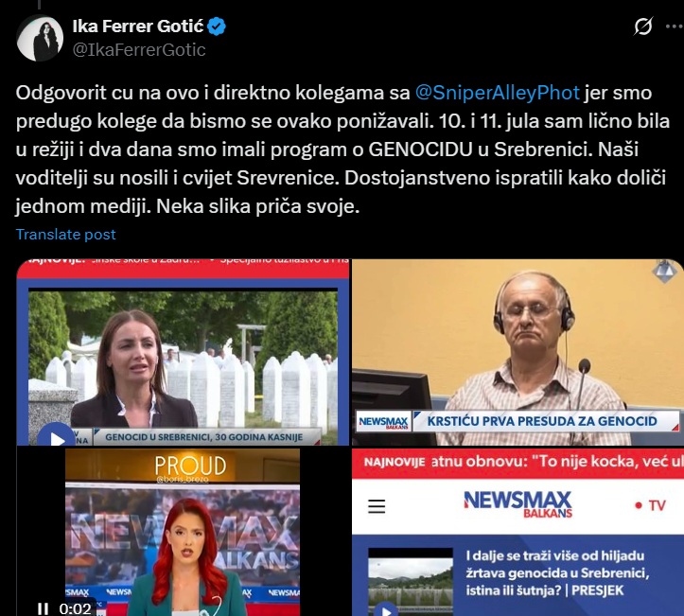684x616 pixels.
Task: Click the red TV live indicator
Action: point(650,505)
